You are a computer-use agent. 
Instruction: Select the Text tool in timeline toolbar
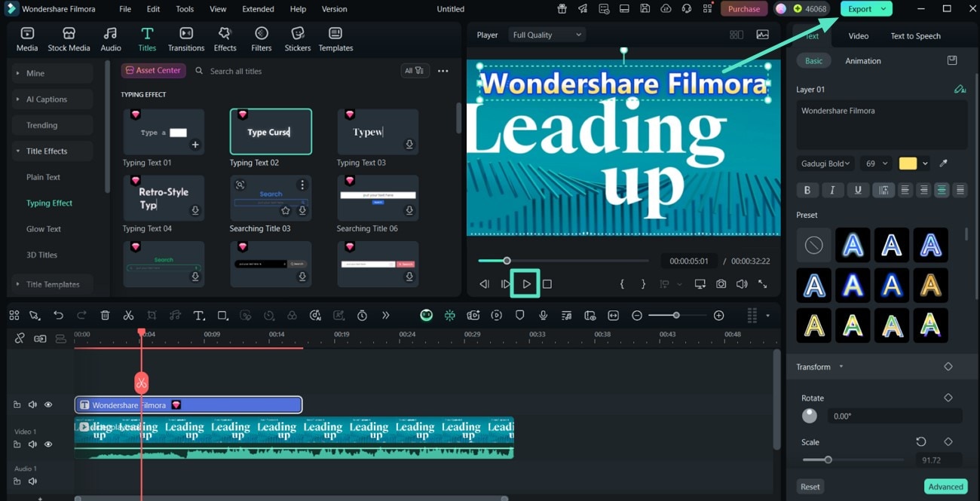[x=198, y=316]
